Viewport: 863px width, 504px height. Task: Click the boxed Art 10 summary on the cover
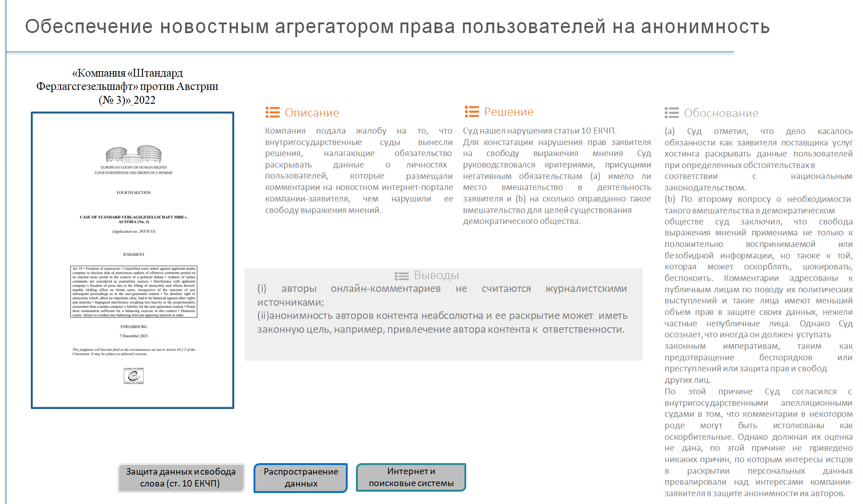pyautogui.click(x=134, y=291)
